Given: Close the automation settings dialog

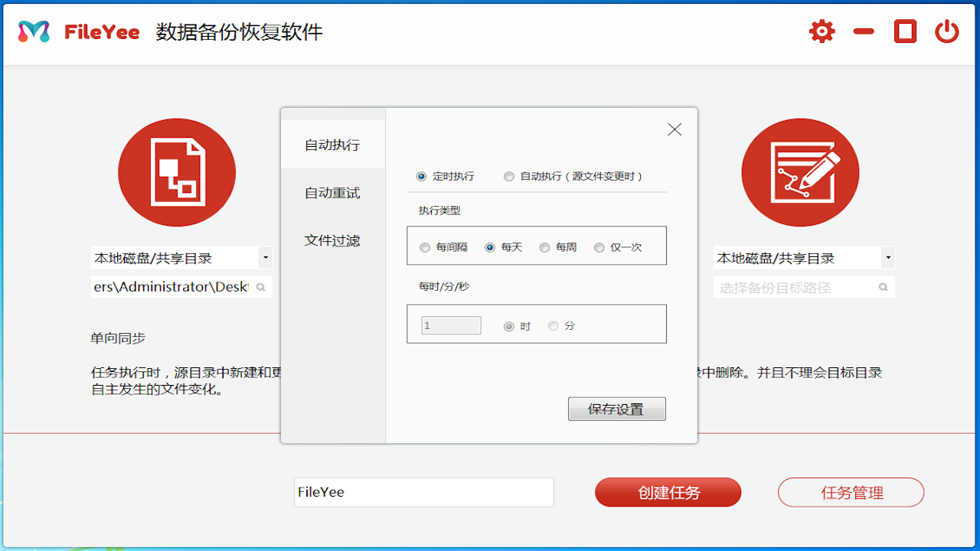Looking at the screenshot, I should [x=674, y=129].
